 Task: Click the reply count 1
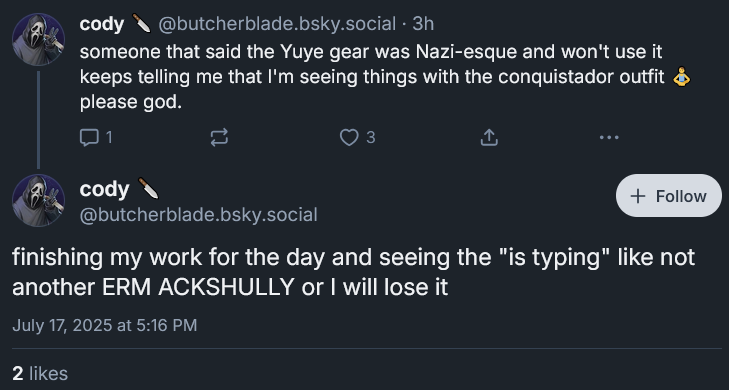pyautogui.click(x=109, y=138)
